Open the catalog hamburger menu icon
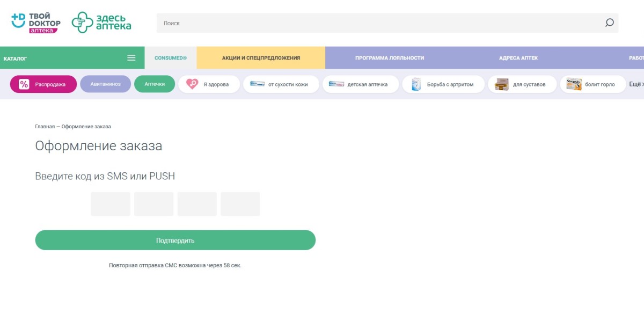 pos(131,58)
